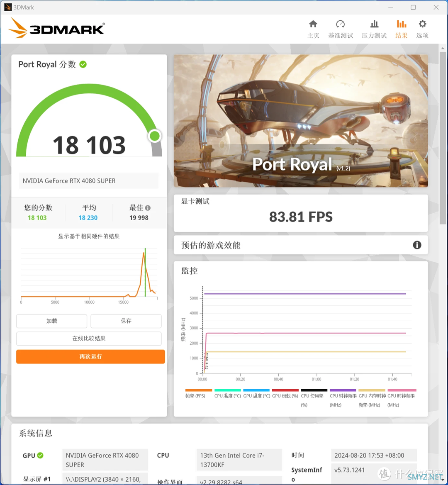
Task: Click the 83.81 FPS result
Action: coord(300,217)
